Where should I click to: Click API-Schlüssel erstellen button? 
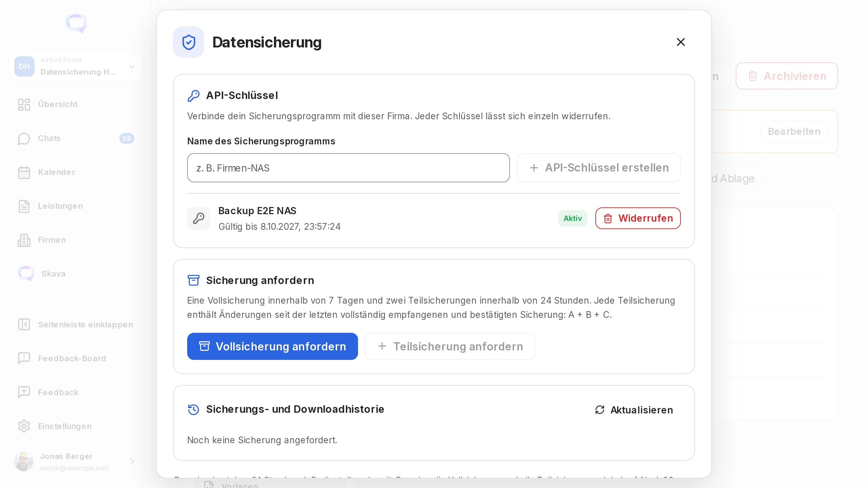click(598, 168)
